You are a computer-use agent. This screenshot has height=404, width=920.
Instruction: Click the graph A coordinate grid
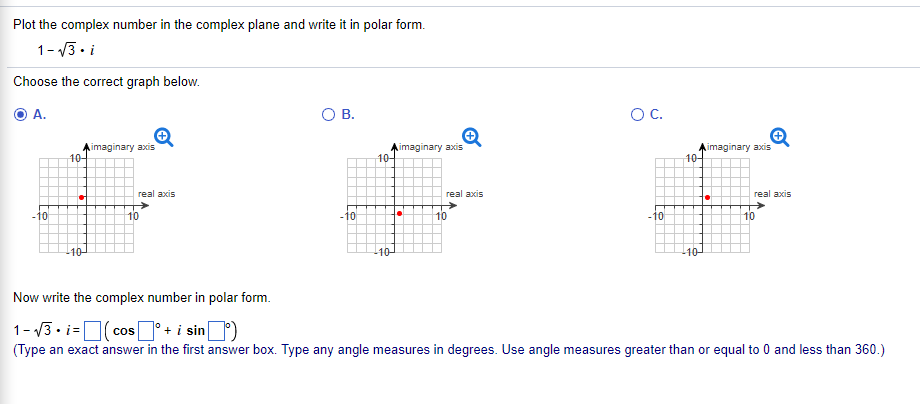tap(87, 206)
